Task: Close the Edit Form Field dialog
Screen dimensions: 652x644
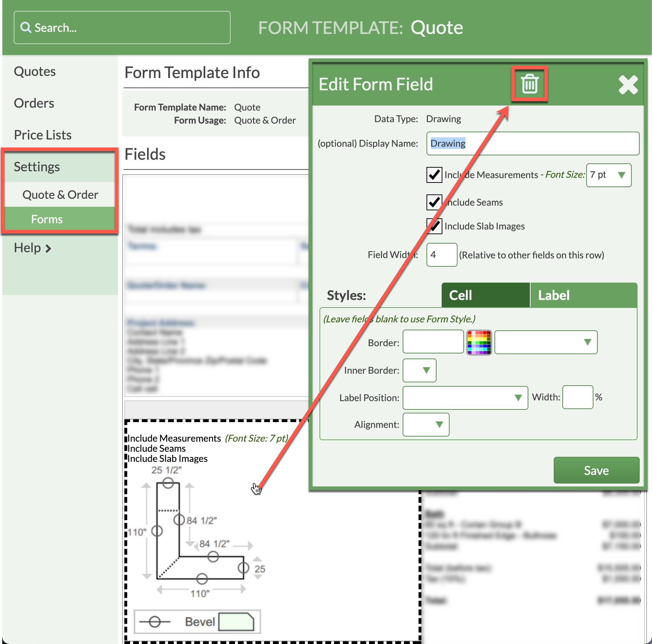Action: pyautogui.click(x=628, y=85)
